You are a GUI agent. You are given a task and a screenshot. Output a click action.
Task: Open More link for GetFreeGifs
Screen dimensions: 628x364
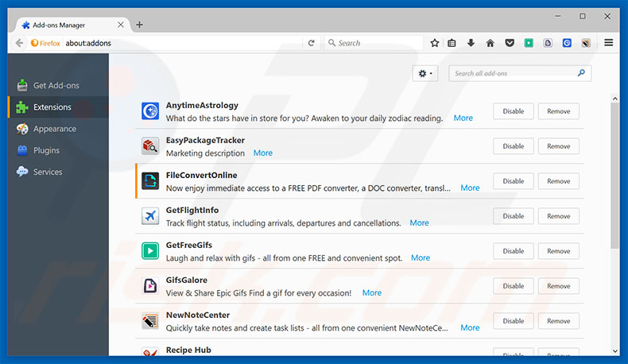(x=421, y=258)
